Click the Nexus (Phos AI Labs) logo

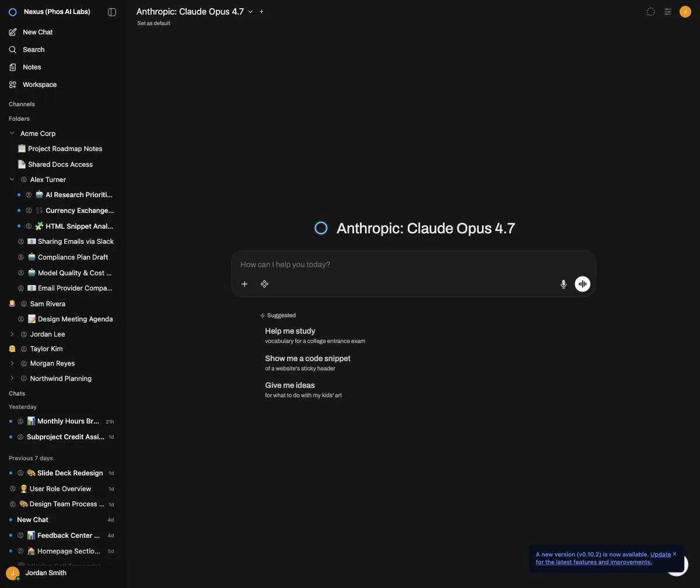(13, 12)
